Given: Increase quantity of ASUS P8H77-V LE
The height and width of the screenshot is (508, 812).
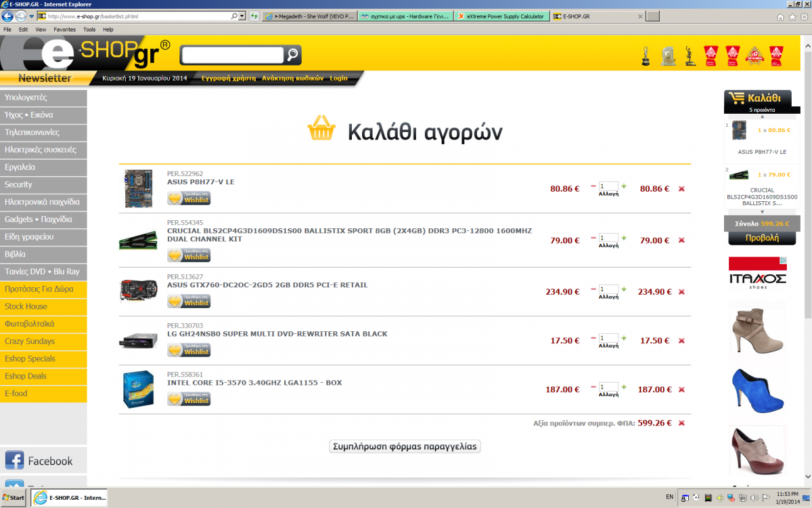Looking at the screenshot, I should coord(624,186).
